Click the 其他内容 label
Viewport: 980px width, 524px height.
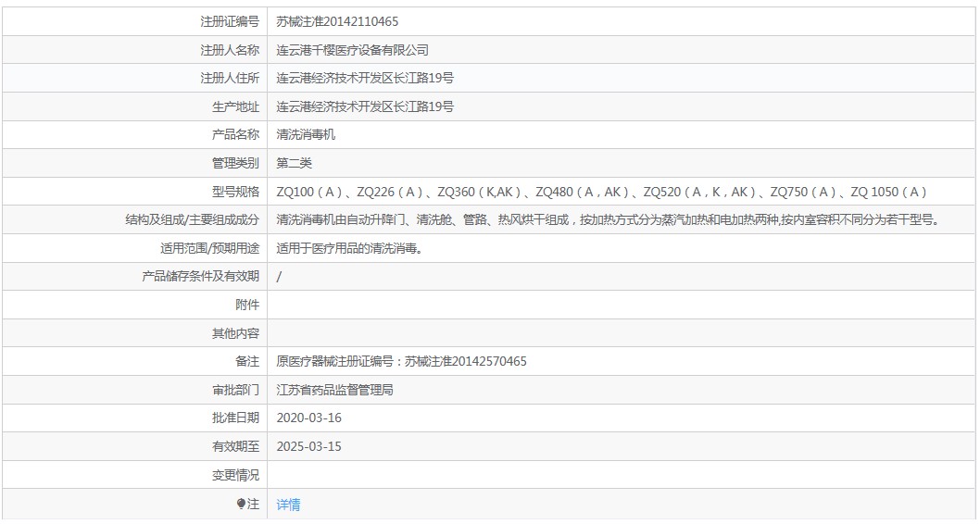pos(235,333)
